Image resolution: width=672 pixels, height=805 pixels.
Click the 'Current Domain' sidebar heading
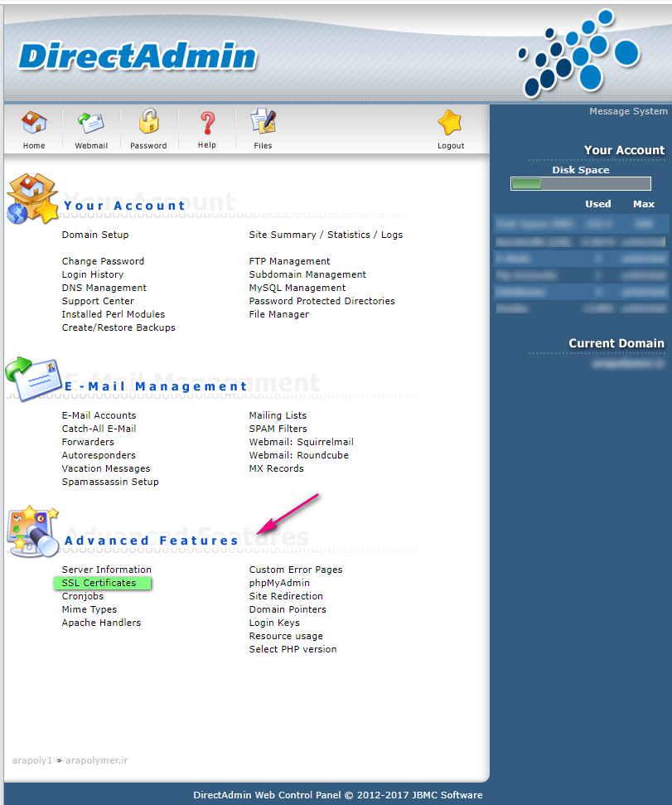616,343
